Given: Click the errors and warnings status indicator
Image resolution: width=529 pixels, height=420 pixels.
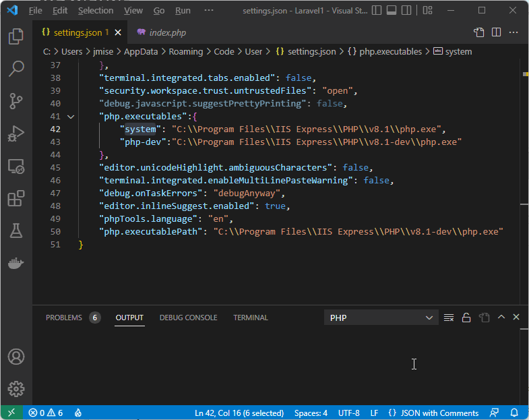Looking at the screenshot, I should click(46, 413).
